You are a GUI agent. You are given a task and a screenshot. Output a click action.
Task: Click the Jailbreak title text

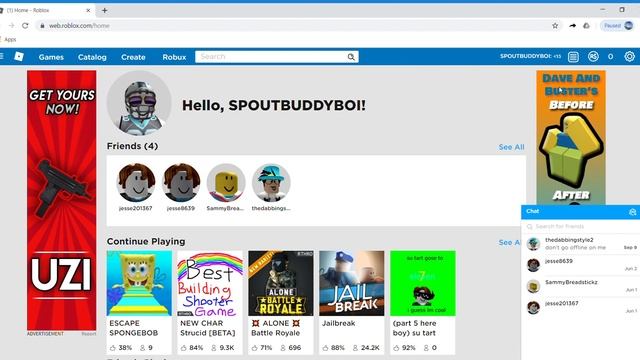(338, 323)
